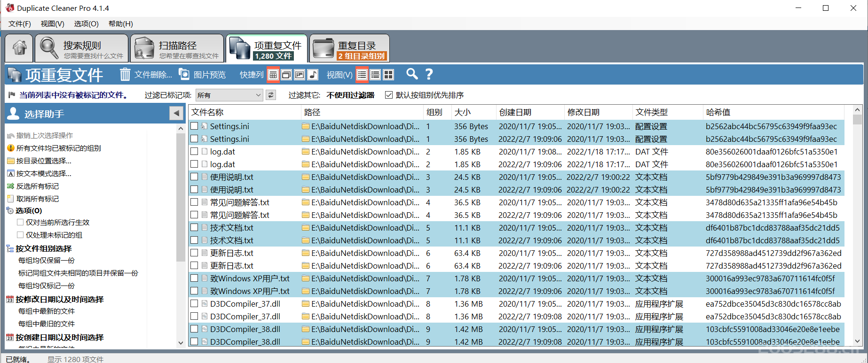Open the 过滤已标记项 dropdown showing 所有
This screenshot has height=363, width=868.
pos(229,95)
